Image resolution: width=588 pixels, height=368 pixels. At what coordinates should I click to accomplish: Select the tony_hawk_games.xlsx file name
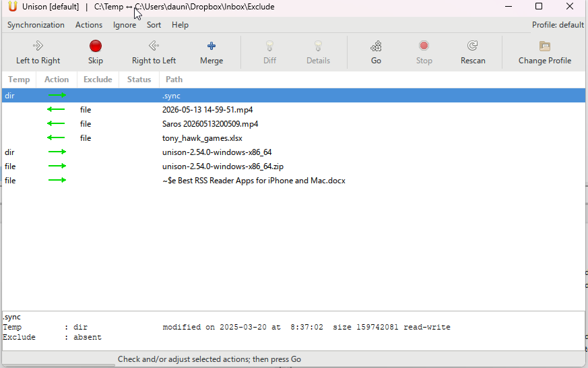[x=202, y=138]
